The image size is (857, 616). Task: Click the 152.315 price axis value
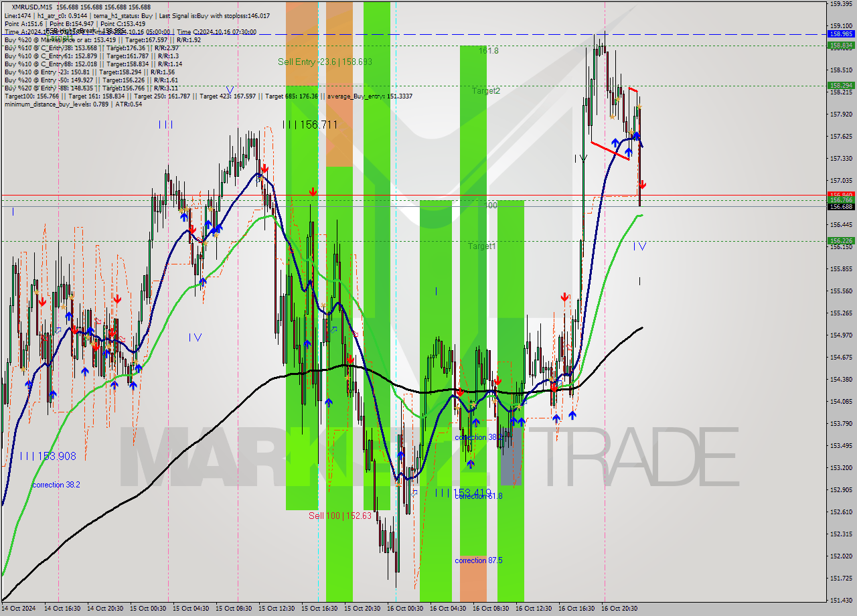tap(841, 534)
